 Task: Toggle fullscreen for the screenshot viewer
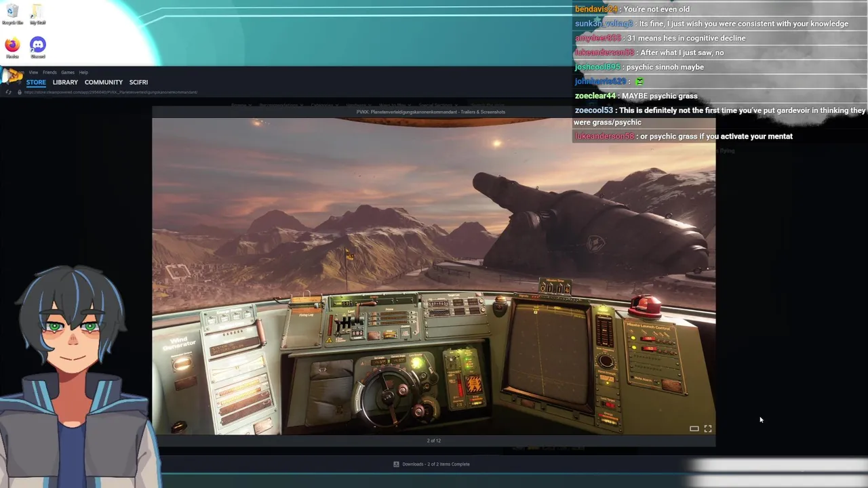tap(708, 428)
